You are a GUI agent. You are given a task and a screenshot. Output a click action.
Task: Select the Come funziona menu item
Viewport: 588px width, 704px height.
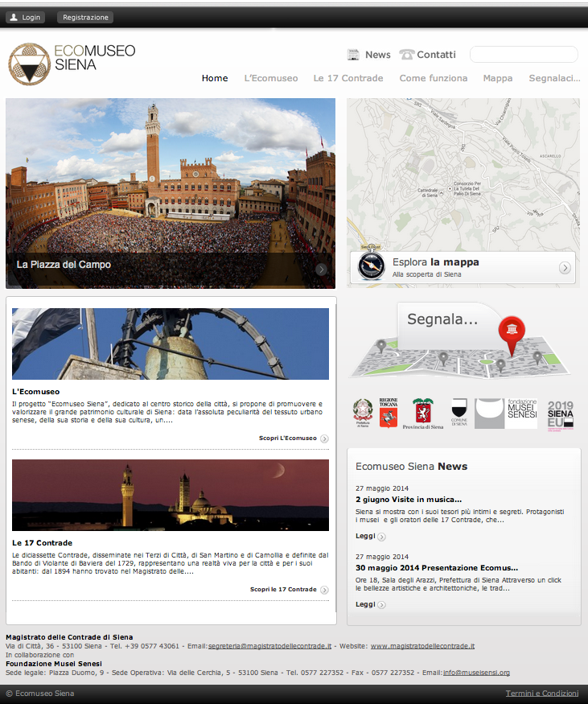pyautogui.click(x=434, y=78)
